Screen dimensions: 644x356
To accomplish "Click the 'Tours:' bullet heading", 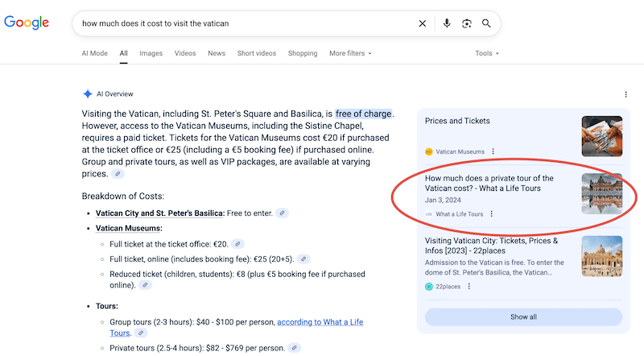I will 107,306.
